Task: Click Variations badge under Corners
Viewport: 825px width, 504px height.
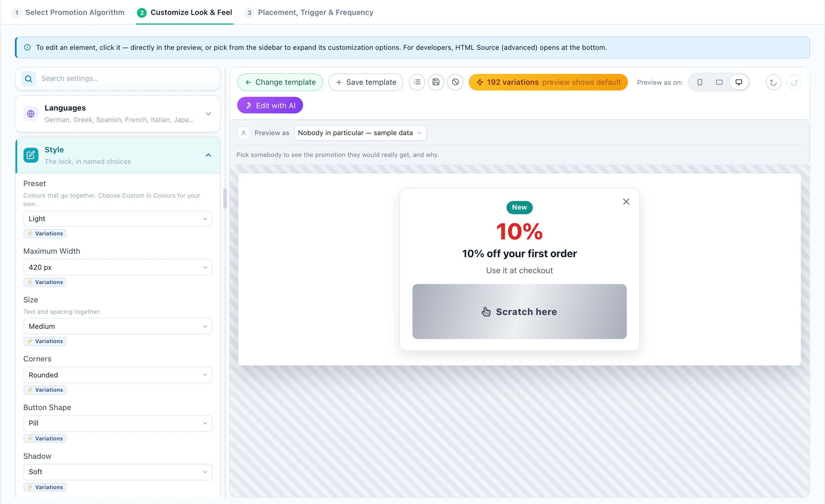Action: click(45, 390)
